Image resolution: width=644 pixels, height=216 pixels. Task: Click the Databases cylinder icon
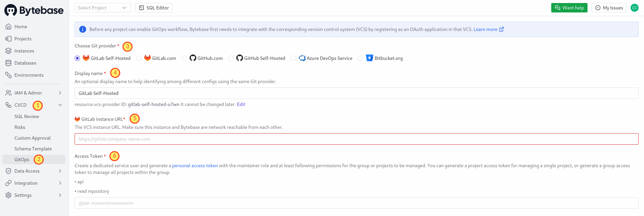(8, 63)
